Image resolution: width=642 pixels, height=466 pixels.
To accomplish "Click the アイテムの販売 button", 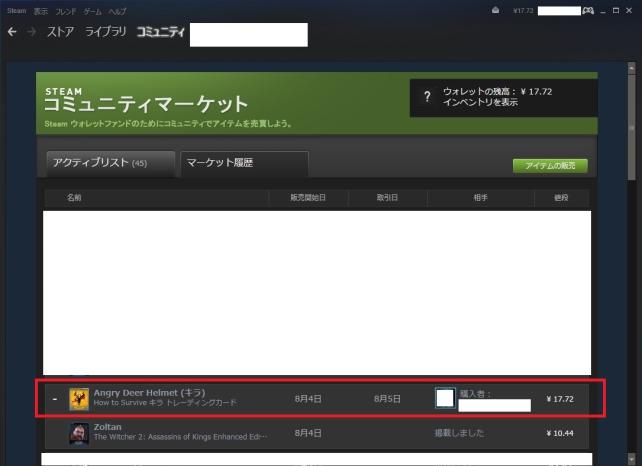I will [x=550, y=166].
